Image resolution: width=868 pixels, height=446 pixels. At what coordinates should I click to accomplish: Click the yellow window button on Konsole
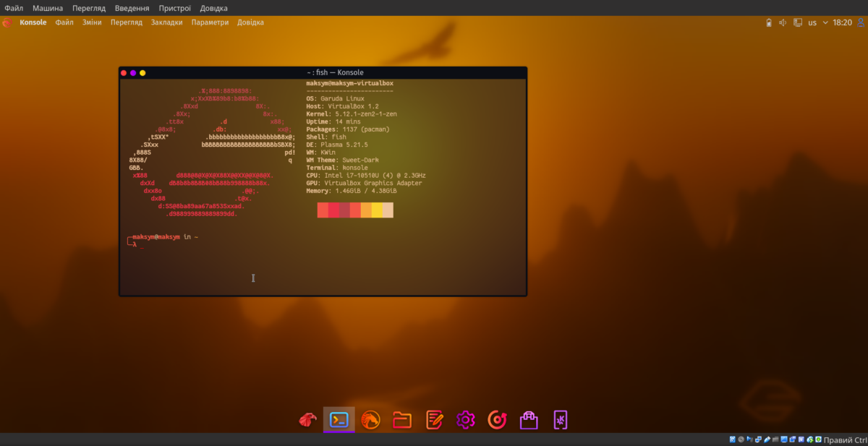click(x=142, y=72)
